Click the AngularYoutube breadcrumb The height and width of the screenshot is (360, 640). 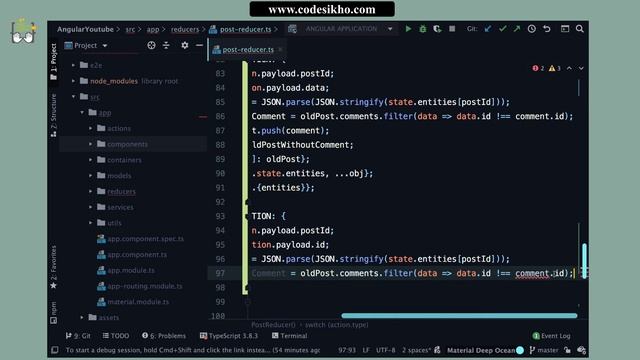coord(85,29)
